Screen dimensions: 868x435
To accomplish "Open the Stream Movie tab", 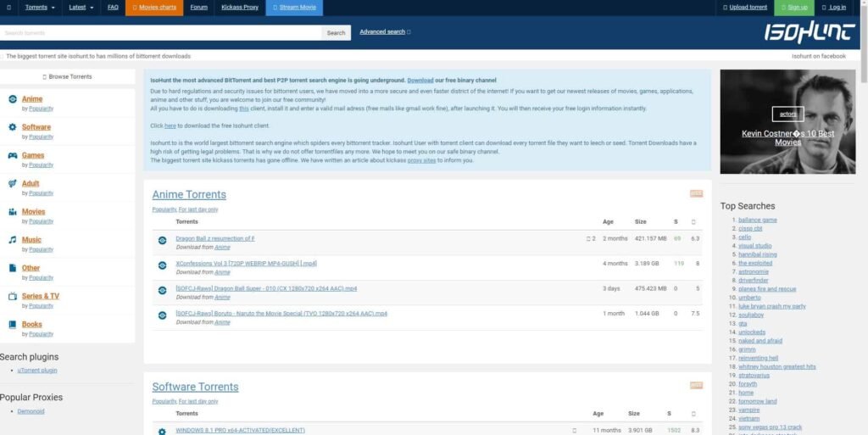I will 294,7.
